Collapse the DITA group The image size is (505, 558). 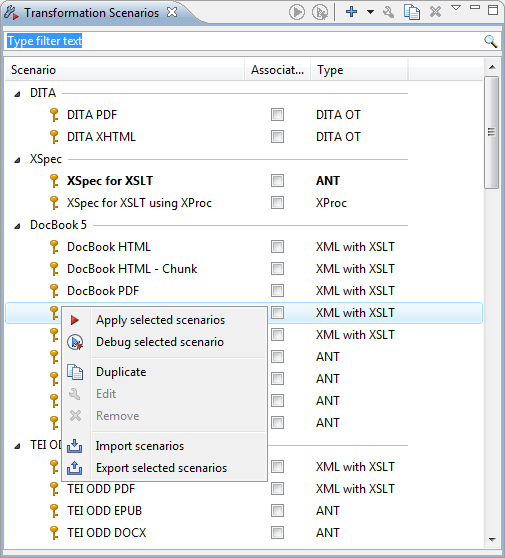click(17, 94)
